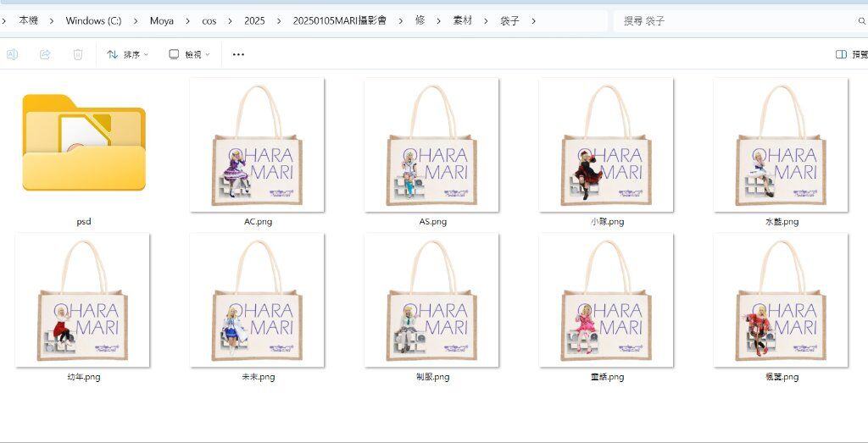Select the 楓葉.png thumbnail
Viewport: 868px width, 443px height.
coord(781,301)
